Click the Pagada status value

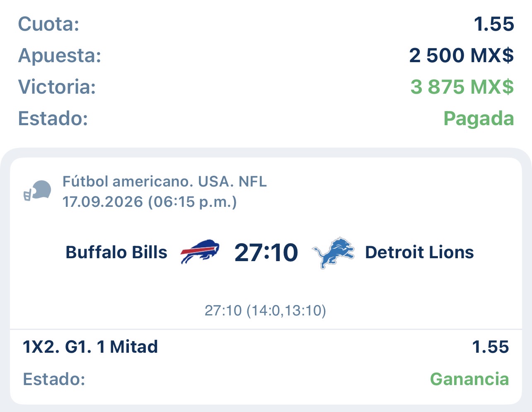(479, 119)
